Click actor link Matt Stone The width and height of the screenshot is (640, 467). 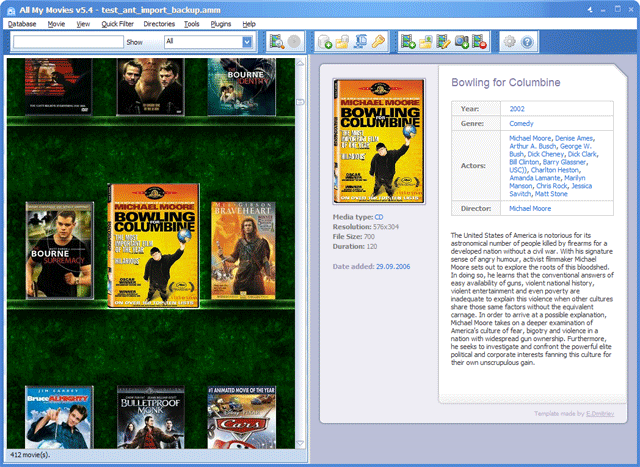pyautogui.click(x=551, y=194)
